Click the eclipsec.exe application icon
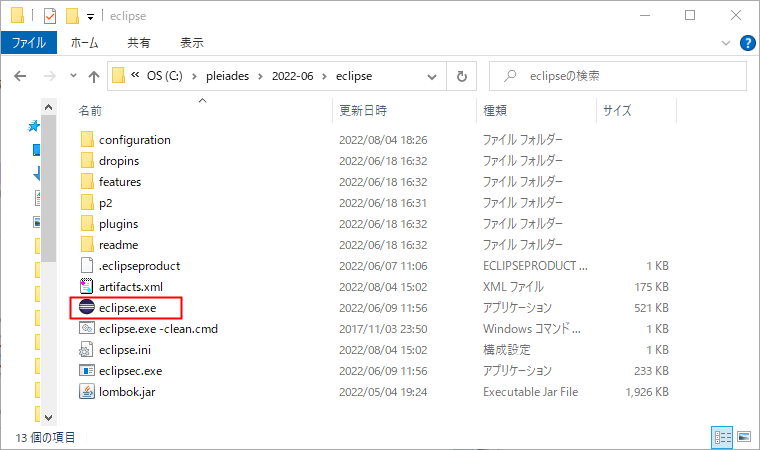 click(87, 370)
